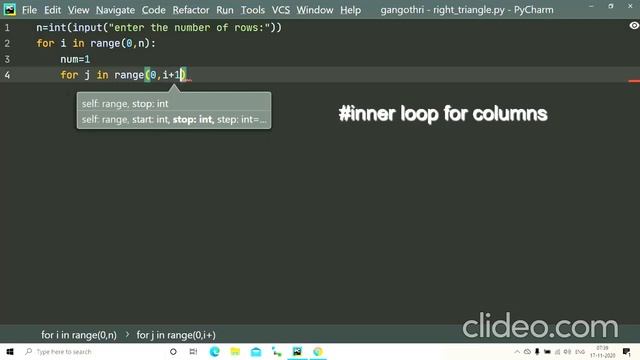Open the Navigate menu
Image resolution: width=640 pixels, height=360 pixels.
(115, 10)
